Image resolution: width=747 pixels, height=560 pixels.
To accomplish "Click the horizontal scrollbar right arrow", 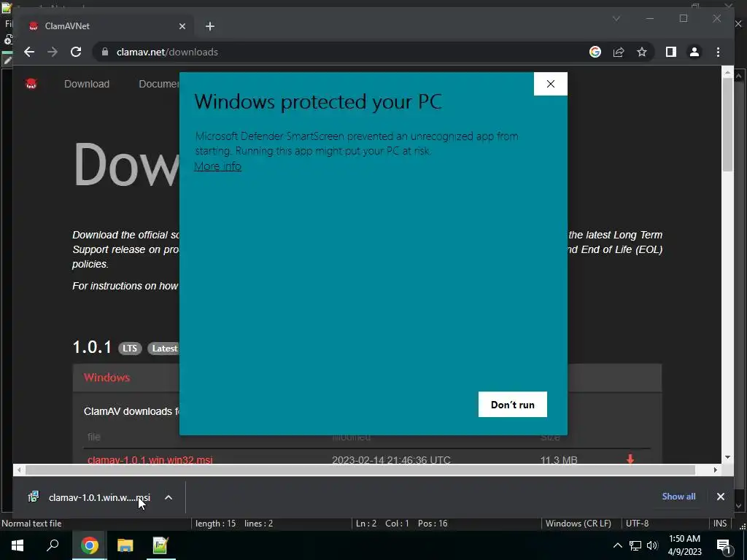I will (715, 470).
